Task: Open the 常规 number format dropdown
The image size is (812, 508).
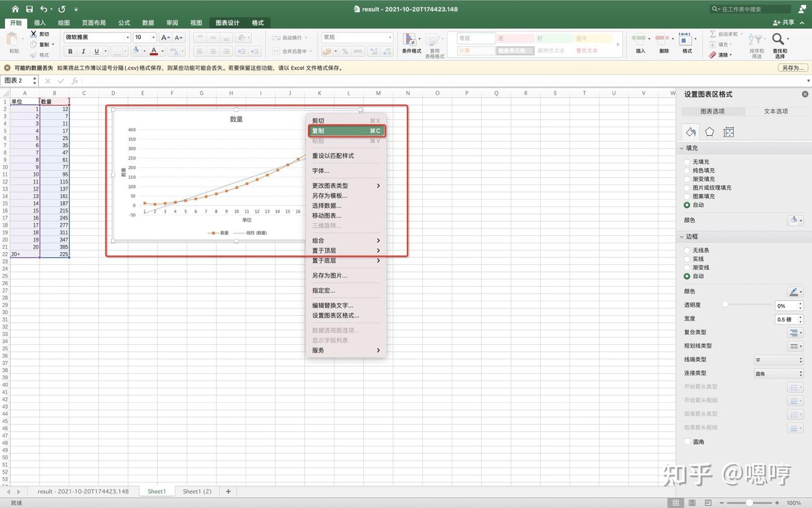Action: (x=389, y=37)
